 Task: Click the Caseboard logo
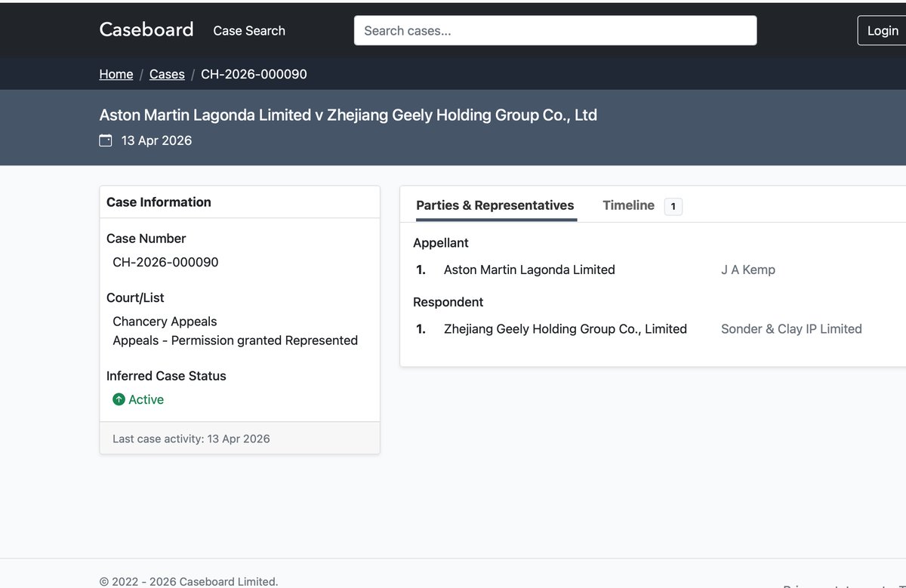[x=146, y=29]
